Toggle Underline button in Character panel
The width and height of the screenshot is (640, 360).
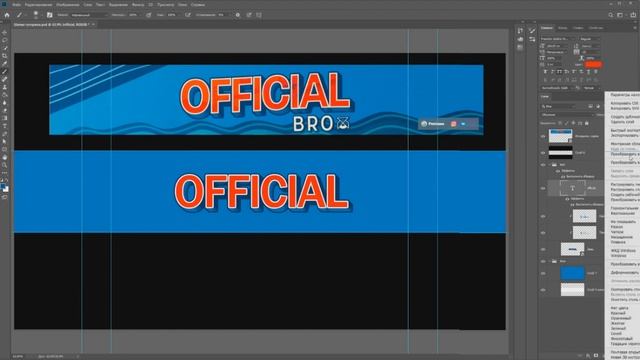[589, 72]
